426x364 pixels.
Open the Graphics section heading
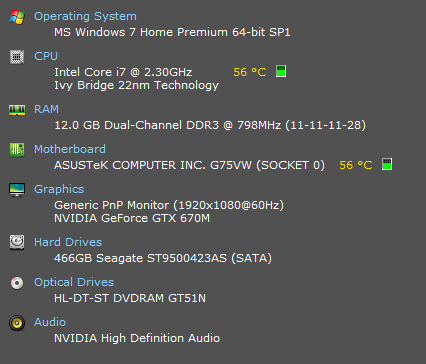tap(59, 189)
